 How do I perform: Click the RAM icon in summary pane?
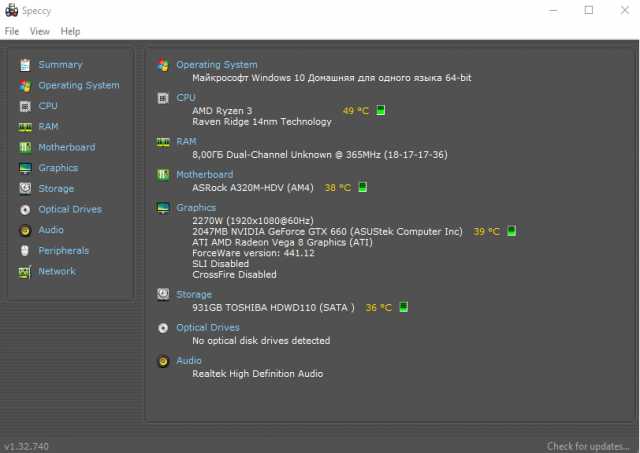click(x=163, y=142)
